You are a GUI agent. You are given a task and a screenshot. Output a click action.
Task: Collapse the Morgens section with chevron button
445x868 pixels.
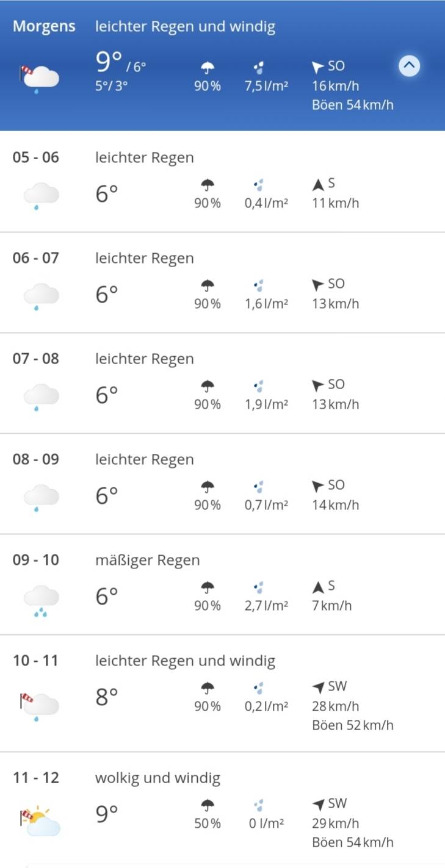pyautogui.click(x=409, y=65)
